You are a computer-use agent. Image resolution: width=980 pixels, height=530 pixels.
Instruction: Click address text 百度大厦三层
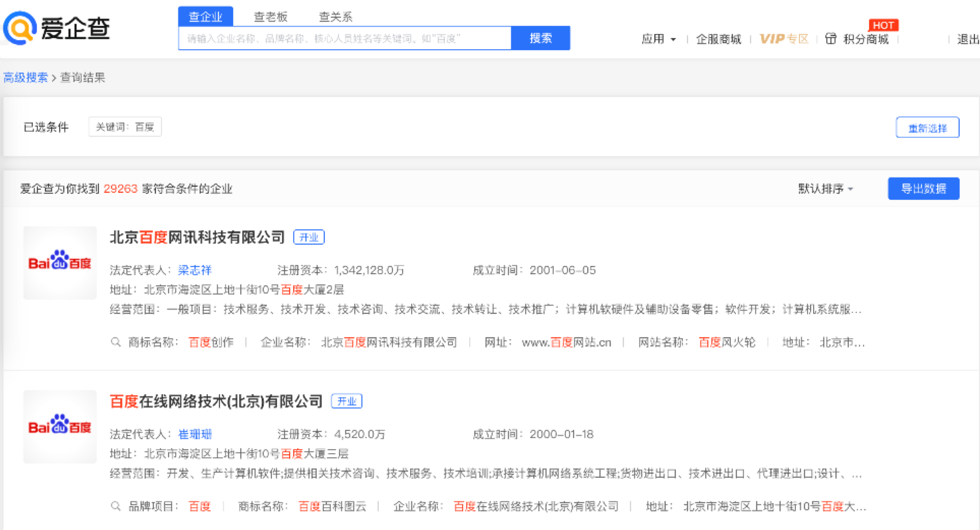[315, 453]
